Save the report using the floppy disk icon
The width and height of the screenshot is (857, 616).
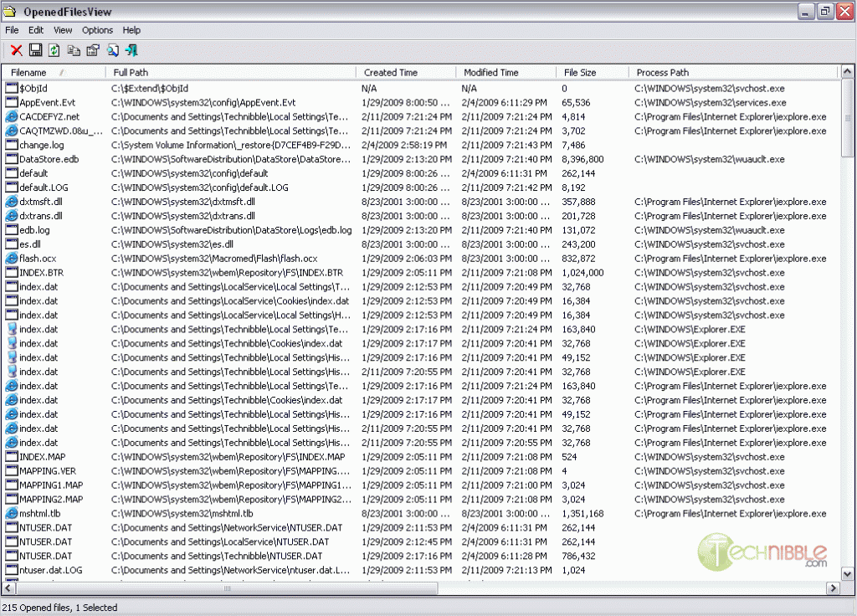(x=35, y=49)
